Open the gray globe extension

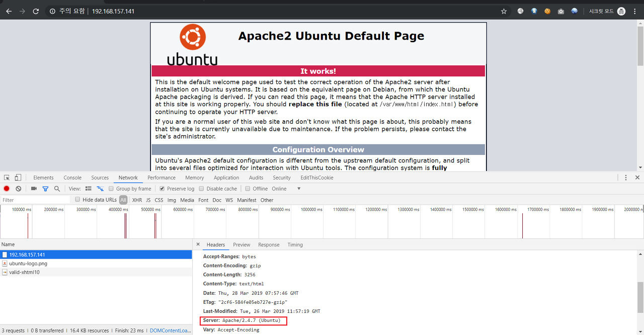click(x=520, y=11)
